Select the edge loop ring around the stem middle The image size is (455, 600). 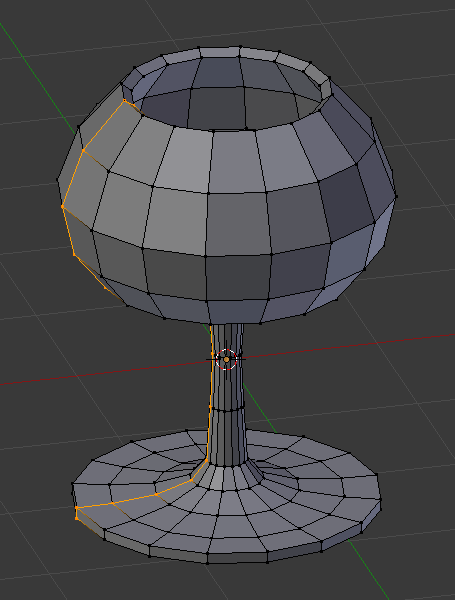pyautogui.click(x=228, y=409)
